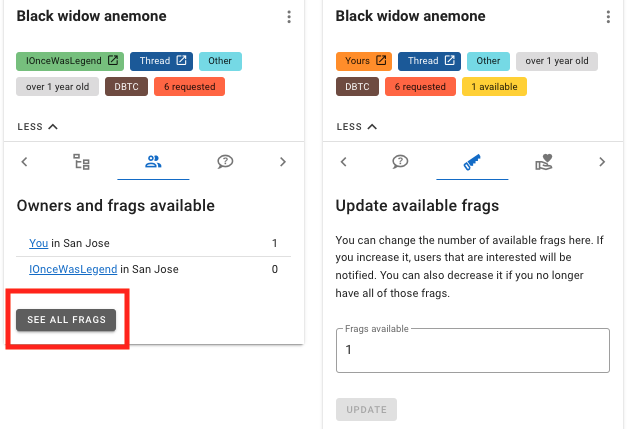Viewport: 628px width, 429px height.
Task: Open the question bubble tab beside the people icon
Action: (225, 161)
